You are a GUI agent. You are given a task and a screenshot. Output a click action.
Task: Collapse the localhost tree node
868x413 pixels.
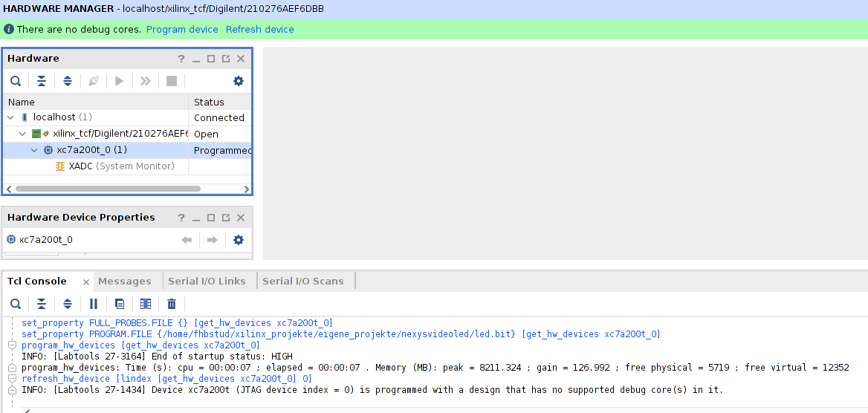[11, 117]
